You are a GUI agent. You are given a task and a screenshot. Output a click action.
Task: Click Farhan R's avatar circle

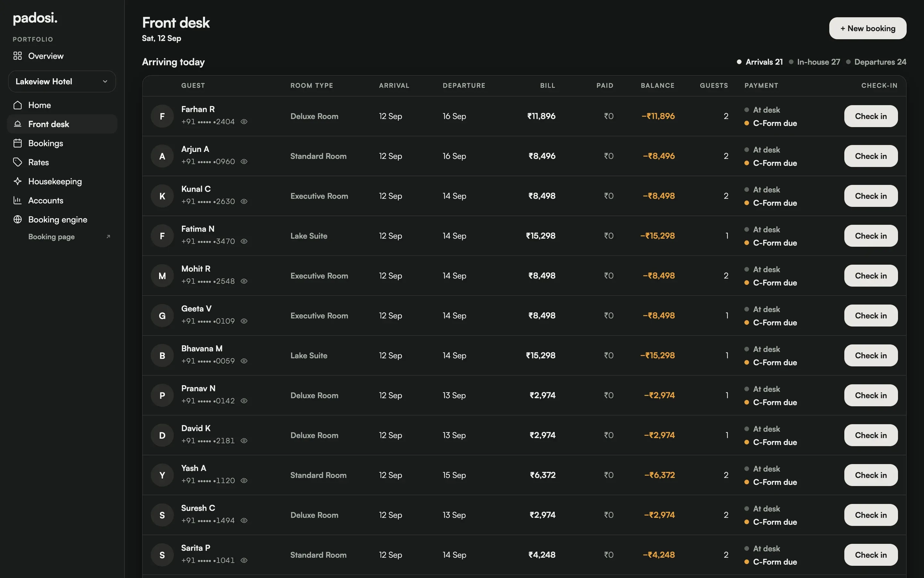point(162,116)
